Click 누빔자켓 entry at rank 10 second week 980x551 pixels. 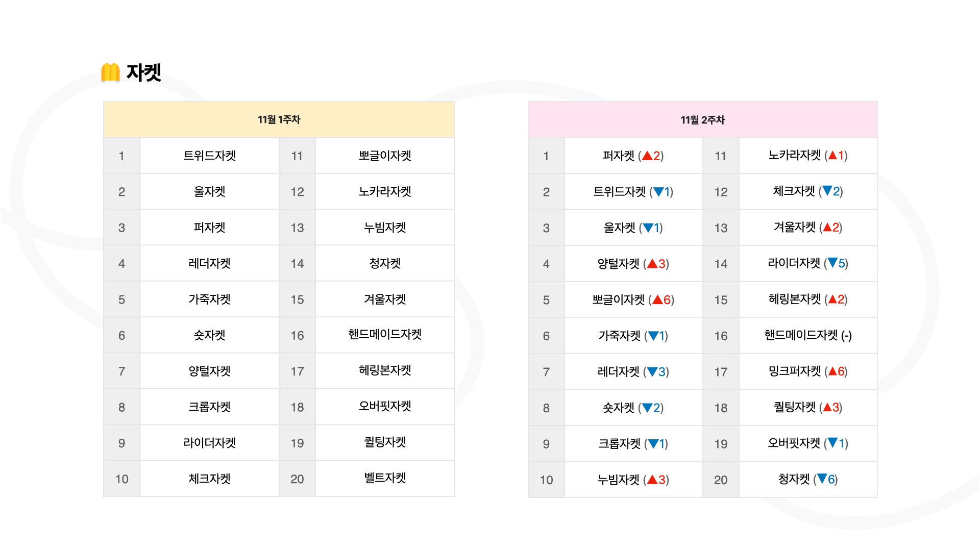(x=633, y=480)
